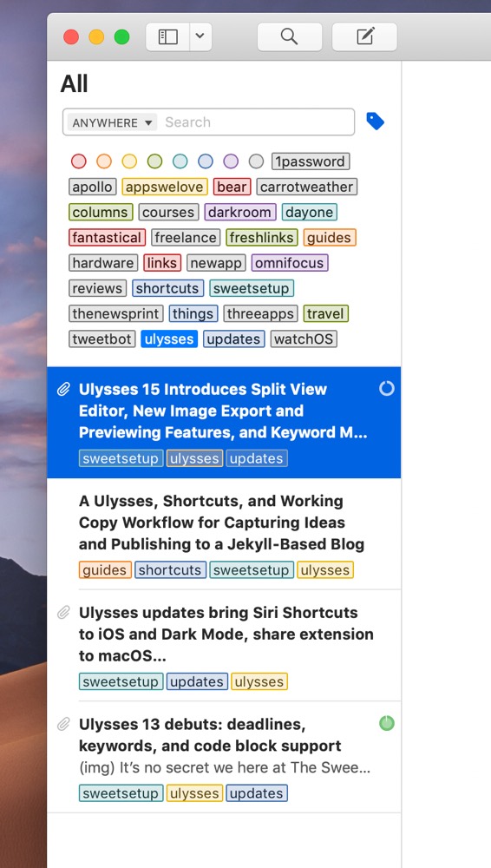Image resolution: width=491 pixels, height=868 pixels.
Task: Select the blue color filter circle
Action: pyautogui.click(x=206, y=161)
